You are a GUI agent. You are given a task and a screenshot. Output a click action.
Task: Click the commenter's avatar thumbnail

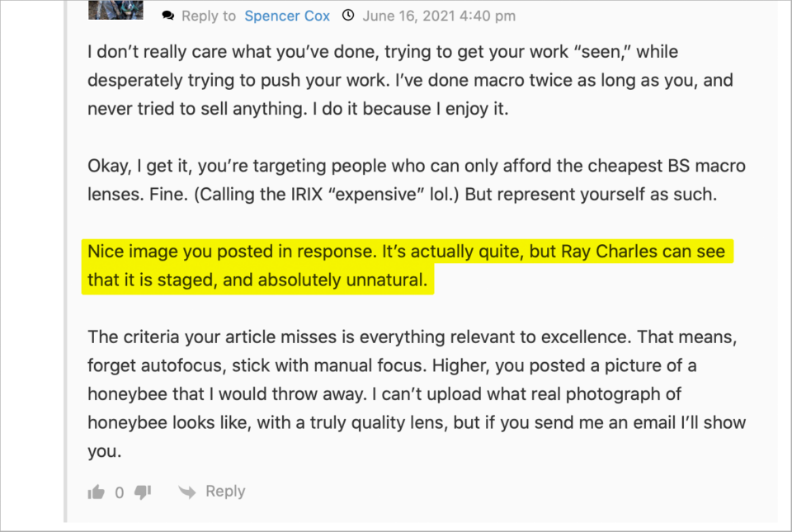[x=115, y=9]
